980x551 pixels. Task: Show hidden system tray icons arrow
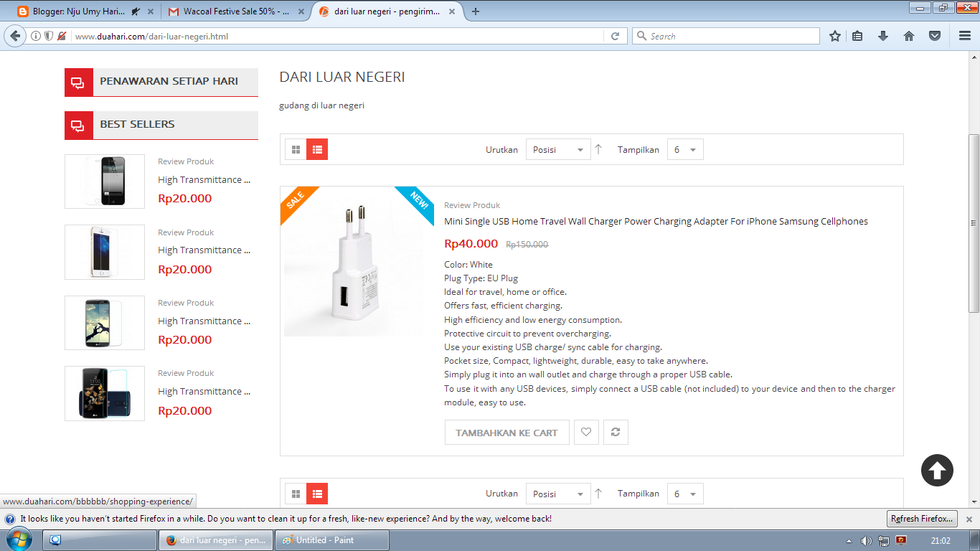click(x=849, y=541)
